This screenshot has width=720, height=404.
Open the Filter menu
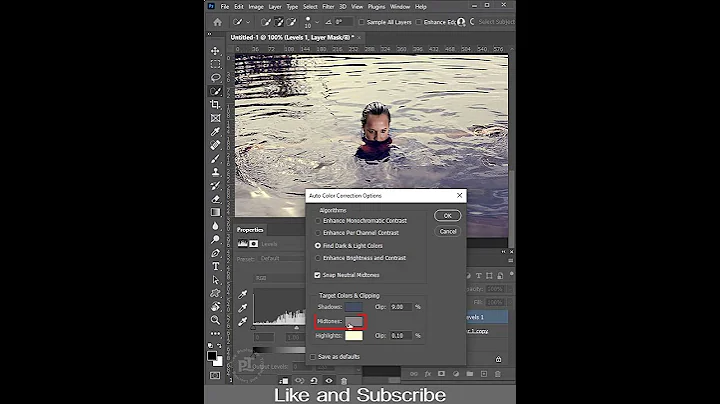328,6
